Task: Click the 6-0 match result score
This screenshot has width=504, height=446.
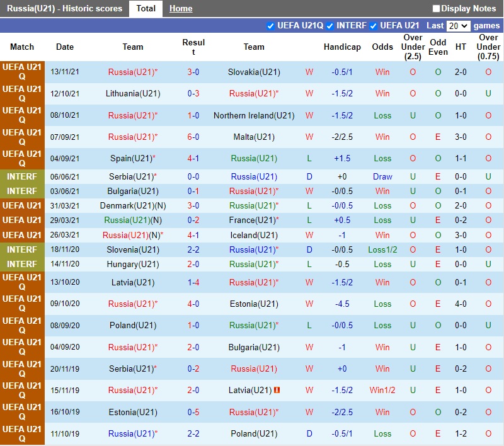Action: point(193,137)
